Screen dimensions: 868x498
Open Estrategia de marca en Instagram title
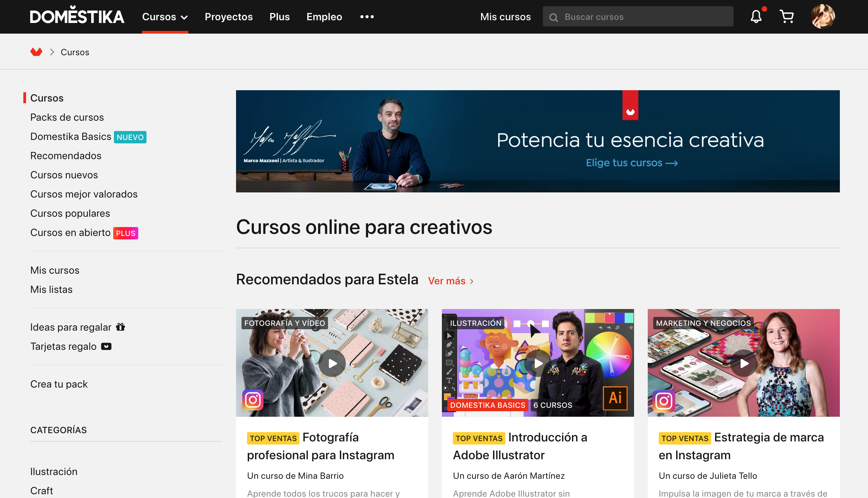pyautogui.click(x=741, y=446)
